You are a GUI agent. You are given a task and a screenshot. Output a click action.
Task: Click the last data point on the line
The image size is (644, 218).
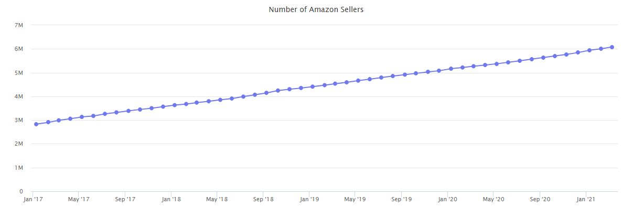pyautogui.click(x=612, y=47)
